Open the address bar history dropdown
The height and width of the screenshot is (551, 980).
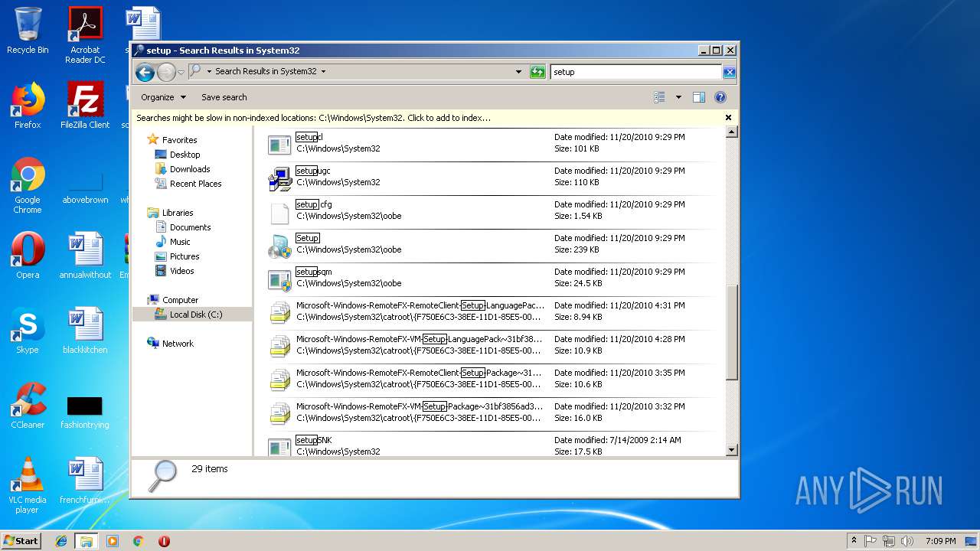[518, 72]
